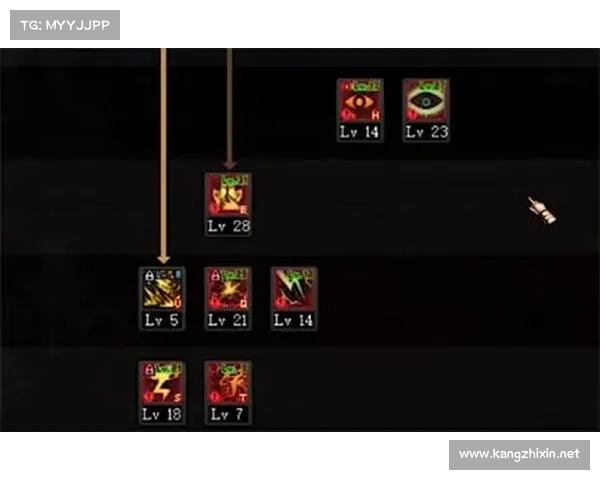This screenshot has height=480, width=600.
Task: Click the Lv 28 level label
Action: point(229,226)
